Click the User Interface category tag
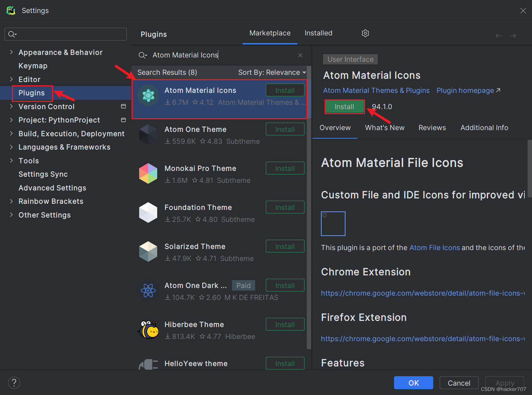532x395 pixels. [x=350, y=59]
